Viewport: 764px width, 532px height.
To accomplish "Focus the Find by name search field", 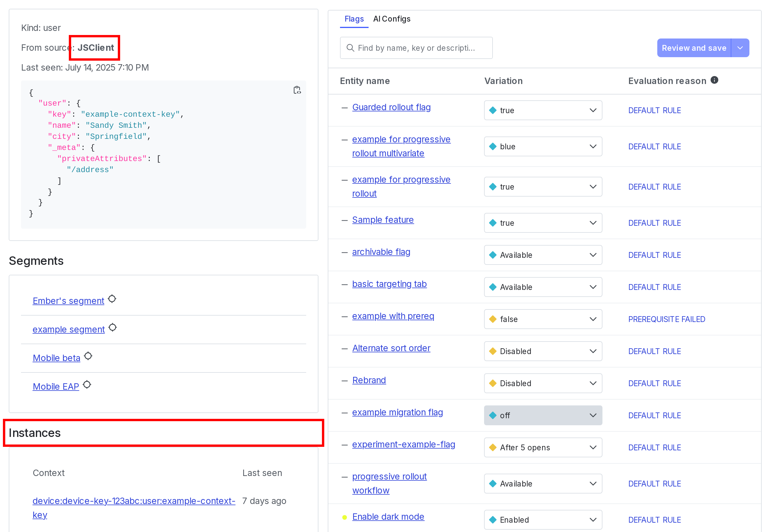I will click(x=416, y=48).
